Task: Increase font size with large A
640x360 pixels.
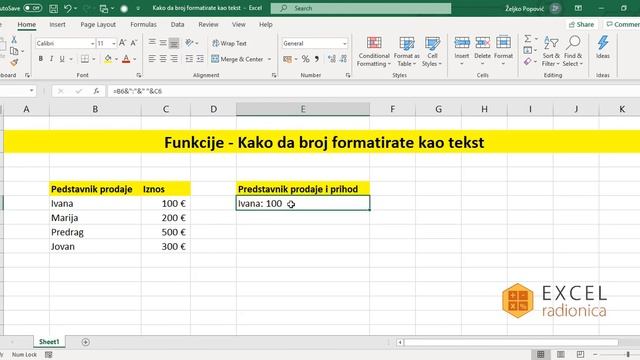Action: tap(122, 43)
